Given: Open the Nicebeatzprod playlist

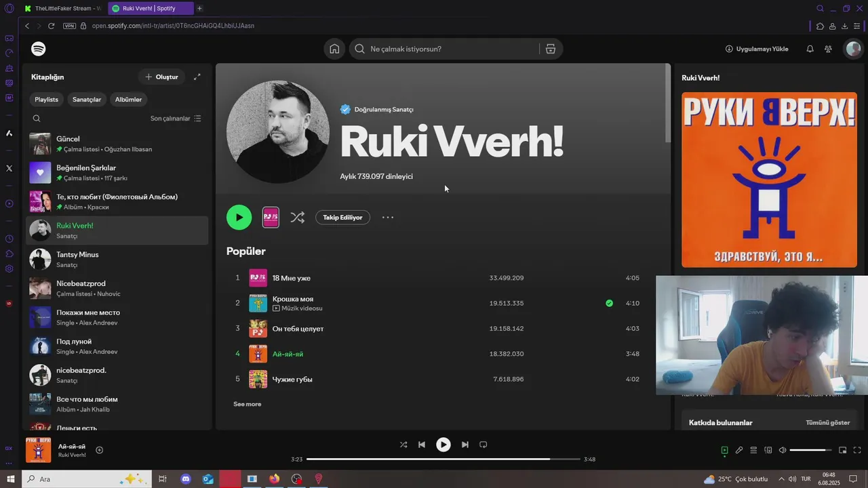Looking at the screenshot, I should click(117, 289).
